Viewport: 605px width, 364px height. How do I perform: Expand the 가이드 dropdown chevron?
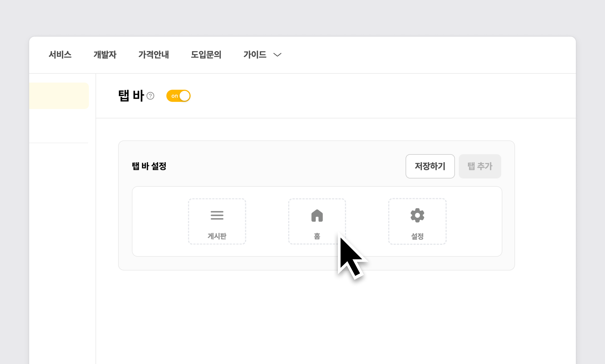tap(277, 55)
